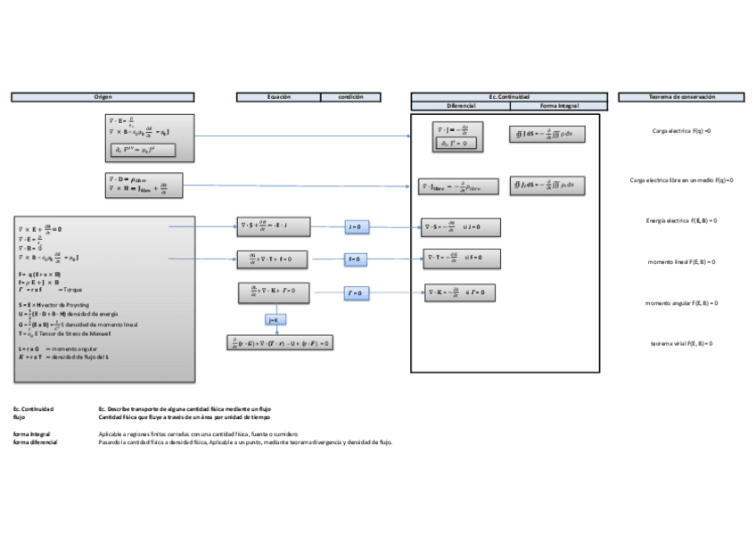Image resolution: width=756 pixels, height=534 pixels.
Task: Click "Carga electrica libre en un medio F(q)=0"
Action: [x=681, y=180]
